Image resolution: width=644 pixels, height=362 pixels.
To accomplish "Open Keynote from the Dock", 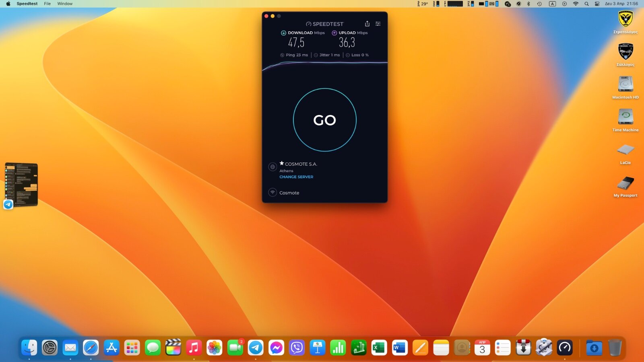I will [318, 348].
